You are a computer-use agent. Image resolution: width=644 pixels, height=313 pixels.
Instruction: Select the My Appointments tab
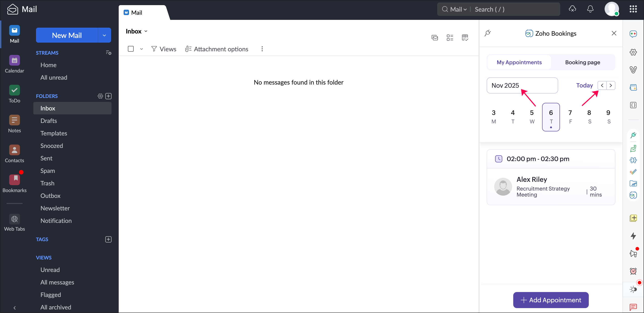pos(519,62)
